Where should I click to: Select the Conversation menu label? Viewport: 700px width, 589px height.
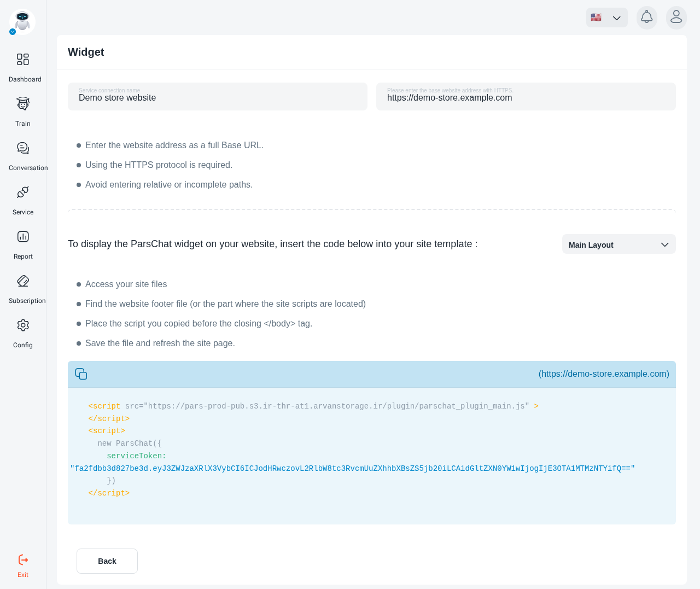(x=28, y=168)
